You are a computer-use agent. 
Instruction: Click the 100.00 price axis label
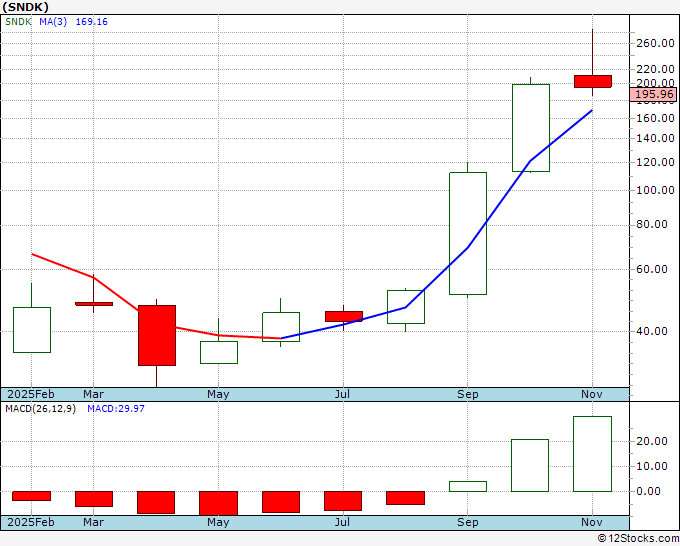click(655, 190)
